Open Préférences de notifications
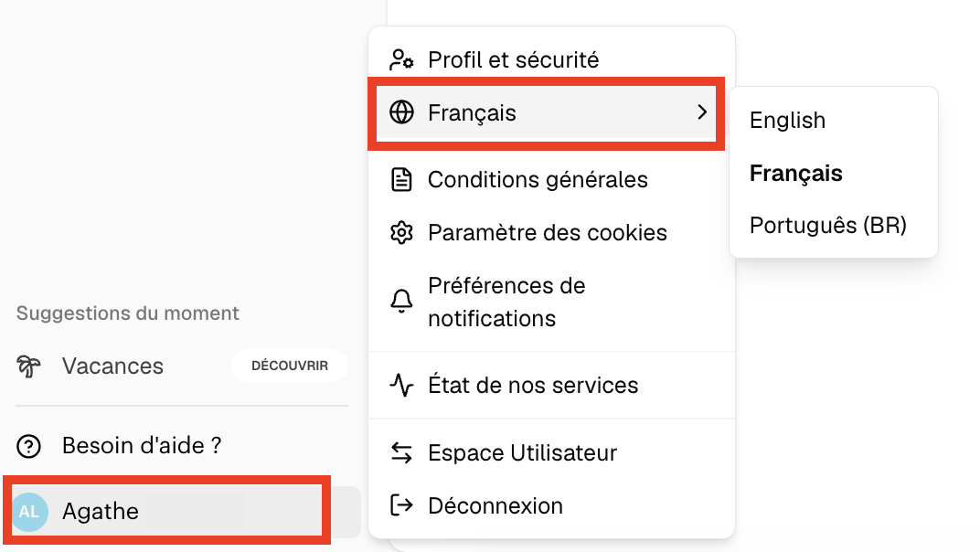This screenshot has width=980, height=552. 506,302
